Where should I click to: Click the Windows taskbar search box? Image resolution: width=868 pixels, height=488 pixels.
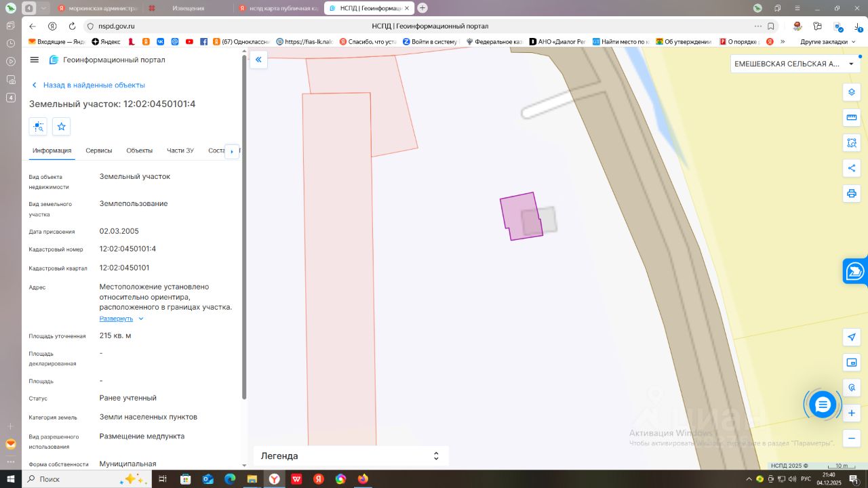(x=86, y=479)
